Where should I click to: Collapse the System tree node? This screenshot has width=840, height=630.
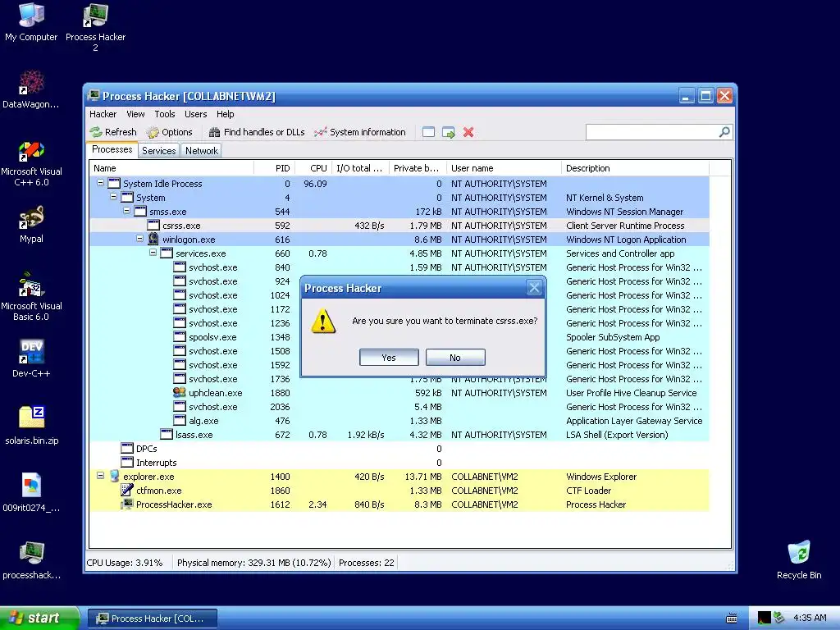113,197
